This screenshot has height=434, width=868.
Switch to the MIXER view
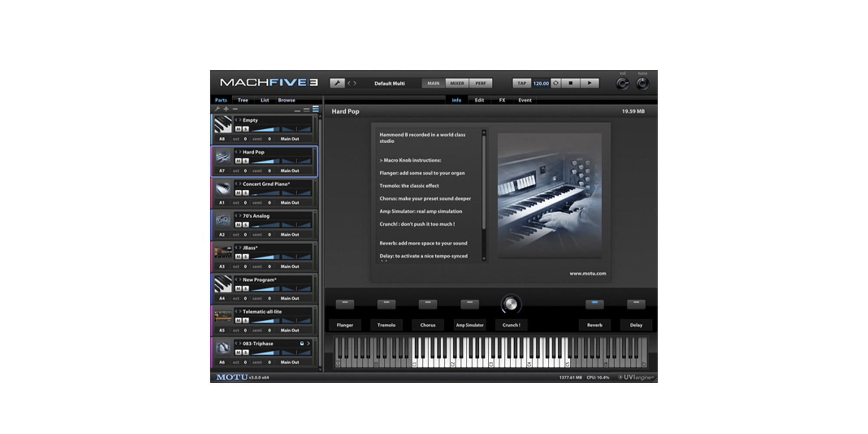pos(457,83)
